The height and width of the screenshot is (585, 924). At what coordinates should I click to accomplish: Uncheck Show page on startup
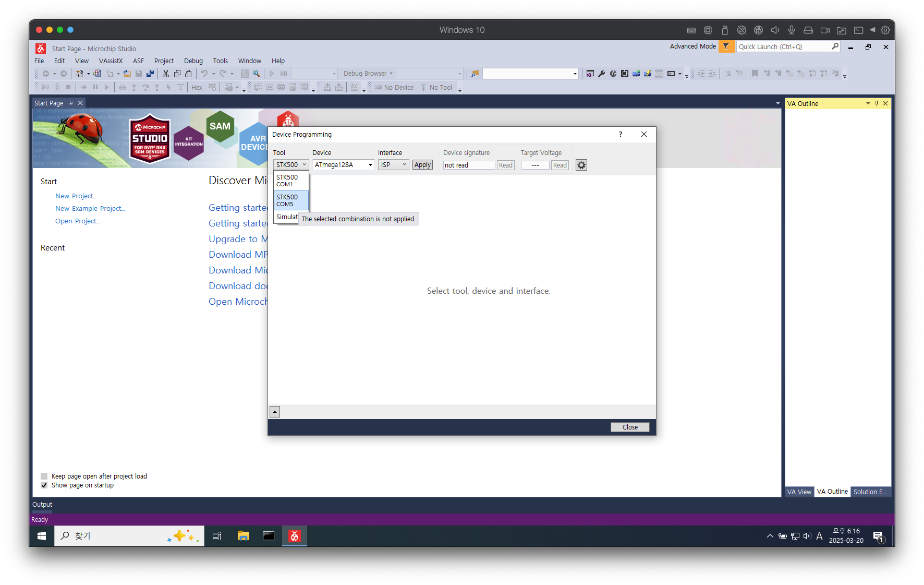pos(44,485)
